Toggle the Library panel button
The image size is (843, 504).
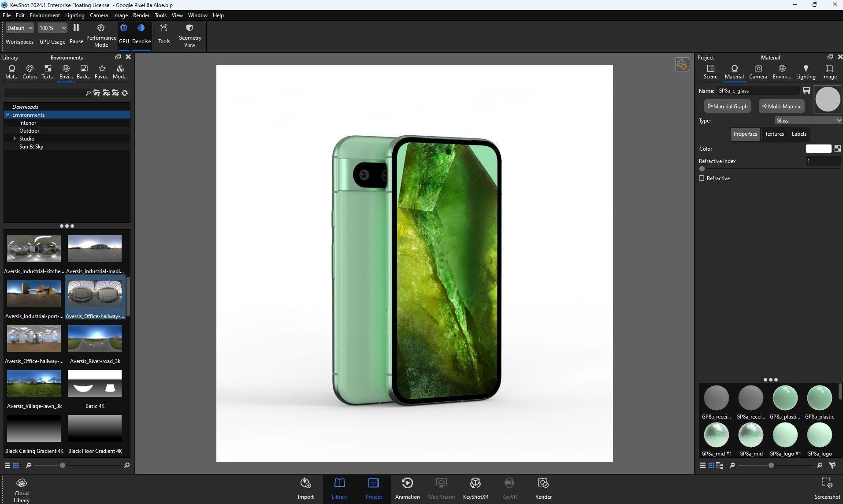point(339,488)
